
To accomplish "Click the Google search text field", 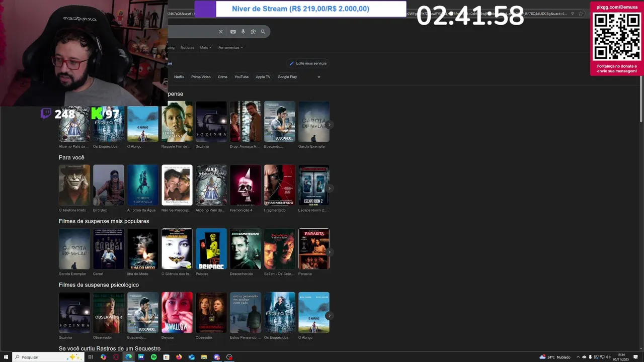I will point(192,32).
